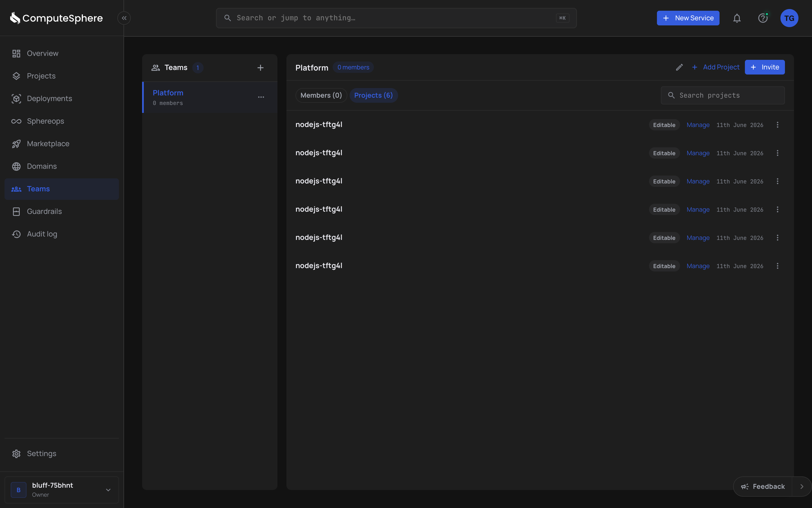This screenshot has height=508, width=812.
Task: Open kebab menu of the fourth nodejs-tftg4l row
Action: pyautogui.click(x=777, y=210)
